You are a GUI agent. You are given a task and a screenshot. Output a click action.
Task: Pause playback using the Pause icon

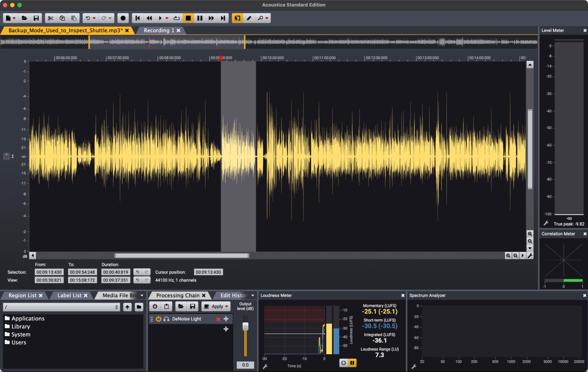coord(200,18)
